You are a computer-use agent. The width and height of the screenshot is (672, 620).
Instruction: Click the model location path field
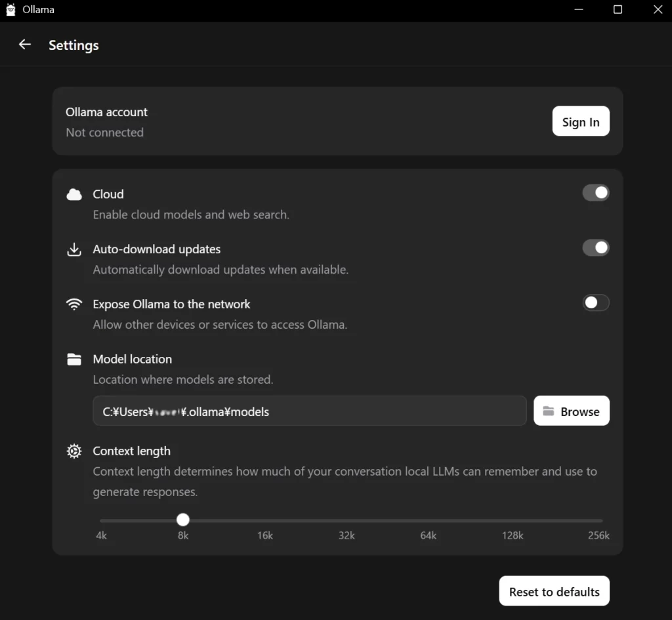[x=309, y=411]
